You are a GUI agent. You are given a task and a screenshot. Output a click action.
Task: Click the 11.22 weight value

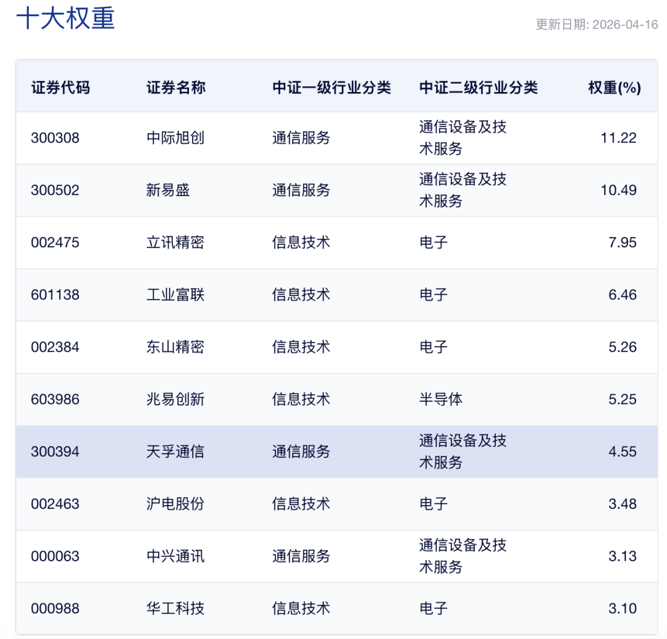618,138
